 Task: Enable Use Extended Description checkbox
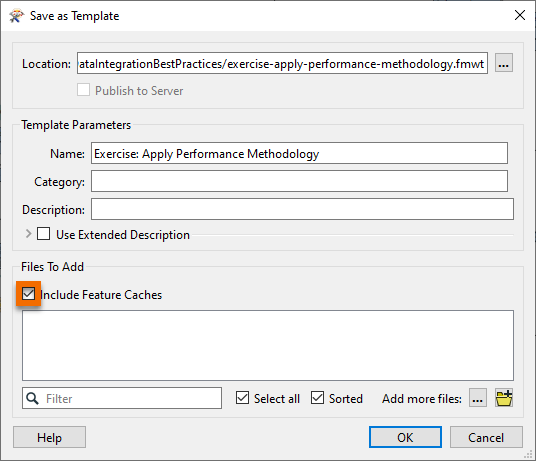coord(43,234)
